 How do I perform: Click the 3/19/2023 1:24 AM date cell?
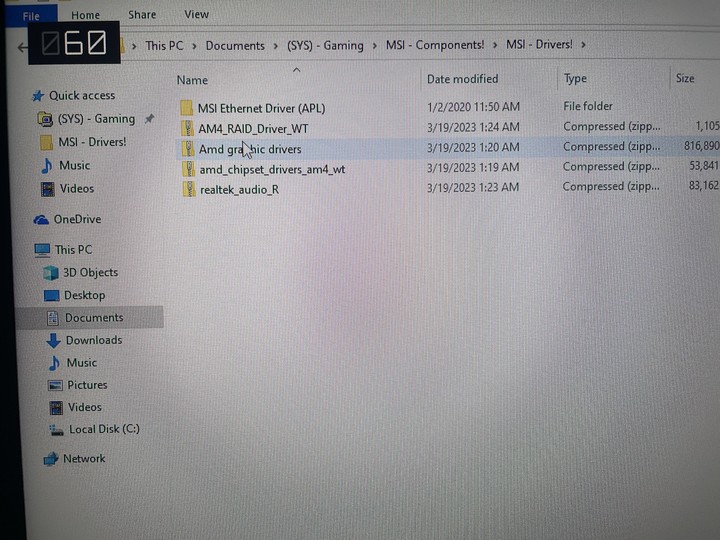point(473,127)
